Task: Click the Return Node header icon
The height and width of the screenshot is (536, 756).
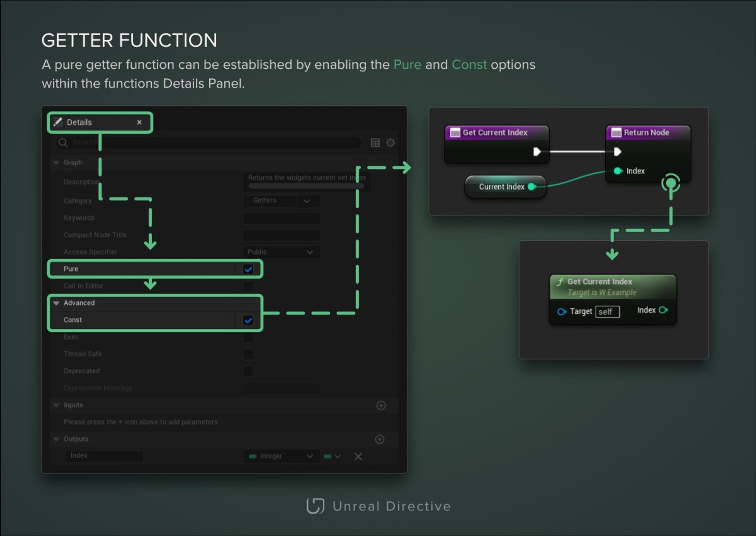Action: click(616, 132)
